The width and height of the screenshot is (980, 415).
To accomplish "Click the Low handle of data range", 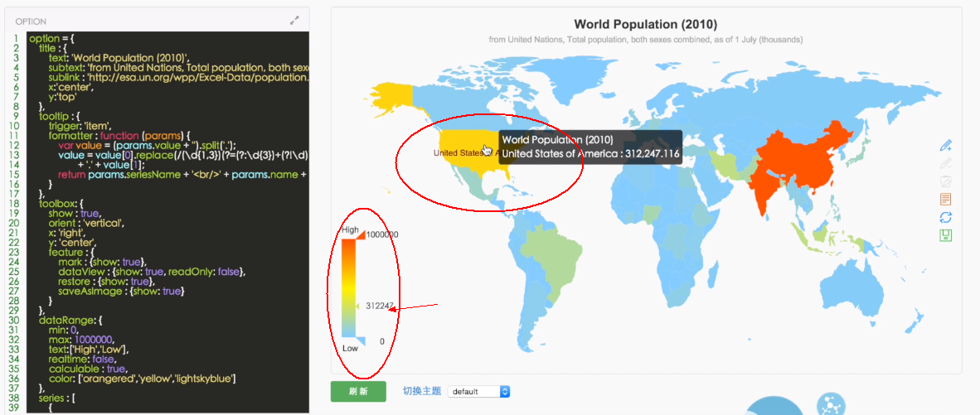I will click(x=361, y=340).
